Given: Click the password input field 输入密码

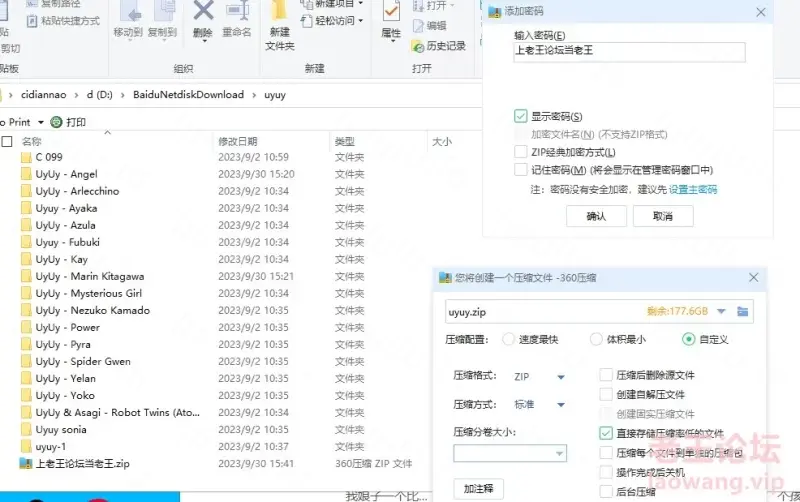Looking at the screenshot, I should pyautogui.click(x=629, y=52).
